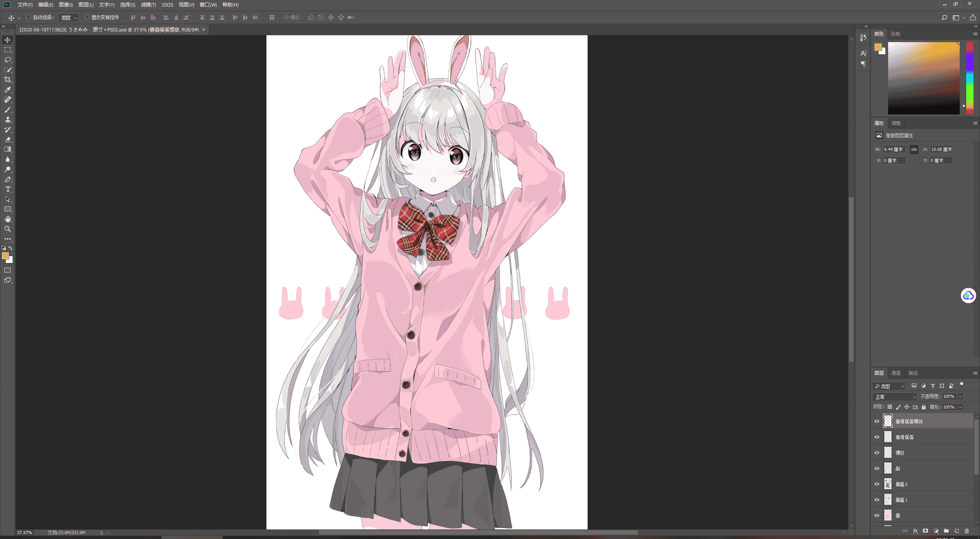Select the Pen tool
The width and height of the screenshot is (980, 539).
pos(8,179)
